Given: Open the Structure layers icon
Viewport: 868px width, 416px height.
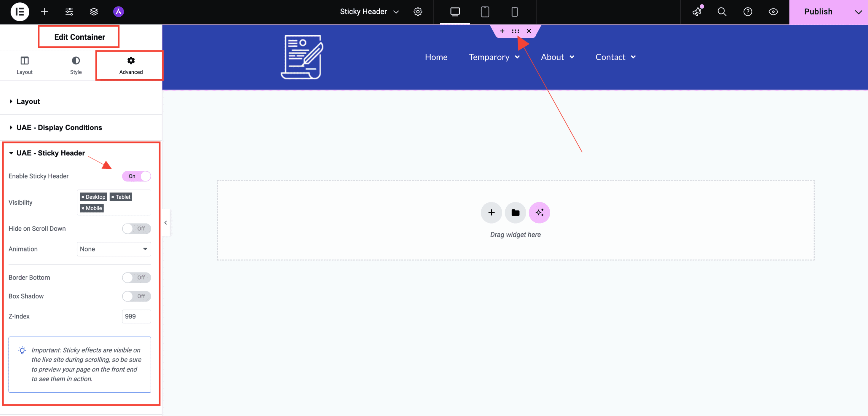Looking at the screenshot, I should pyautogui.click(x=94, y=12).
